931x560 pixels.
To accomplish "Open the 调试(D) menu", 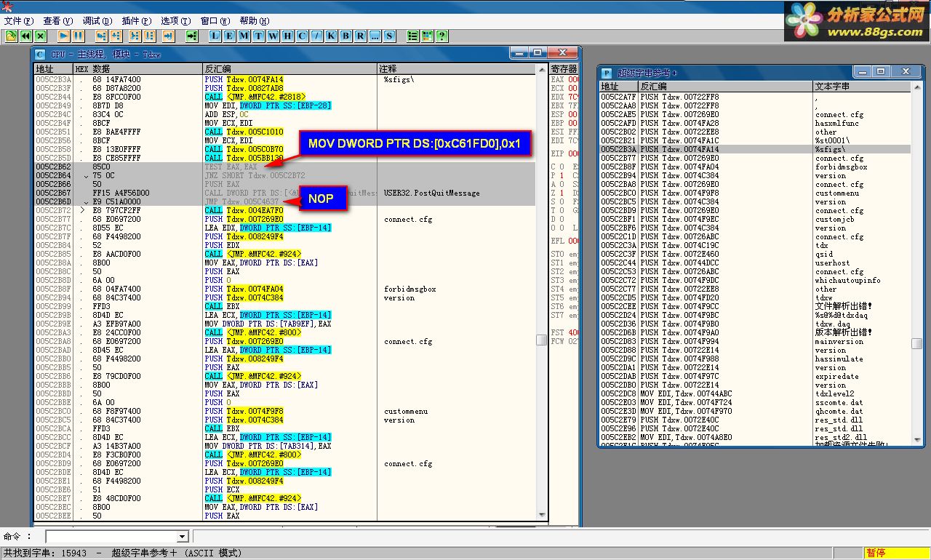I will pos(97,20).
